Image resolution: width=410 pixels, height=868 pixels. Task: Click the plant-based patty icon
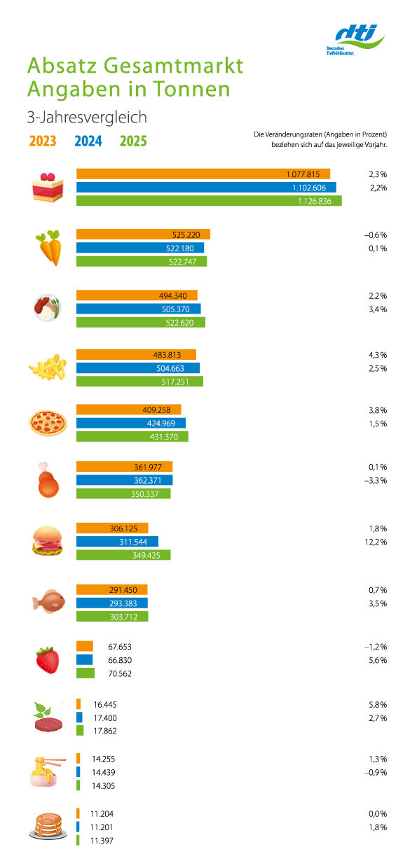tap(48, 717)
